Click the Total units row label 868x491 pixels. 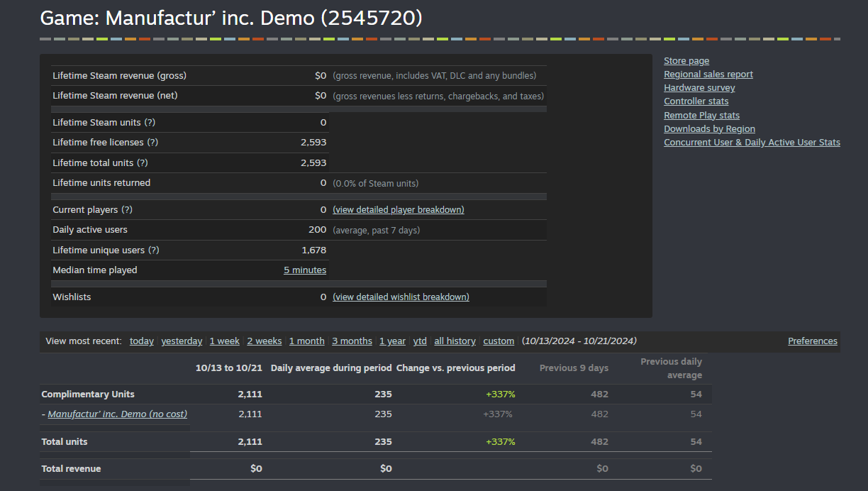pos(65,442)
